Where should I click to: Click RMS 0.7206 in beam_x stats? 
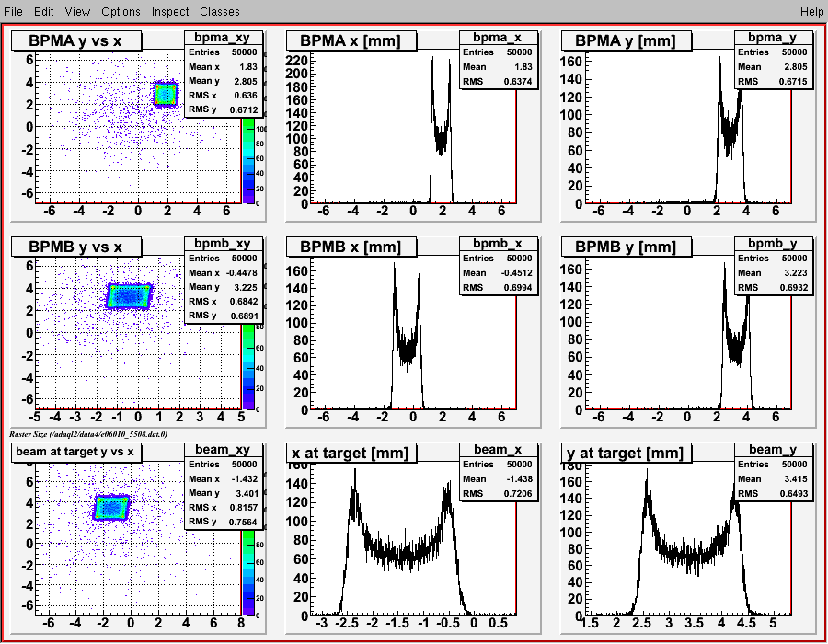click(498, 493)
